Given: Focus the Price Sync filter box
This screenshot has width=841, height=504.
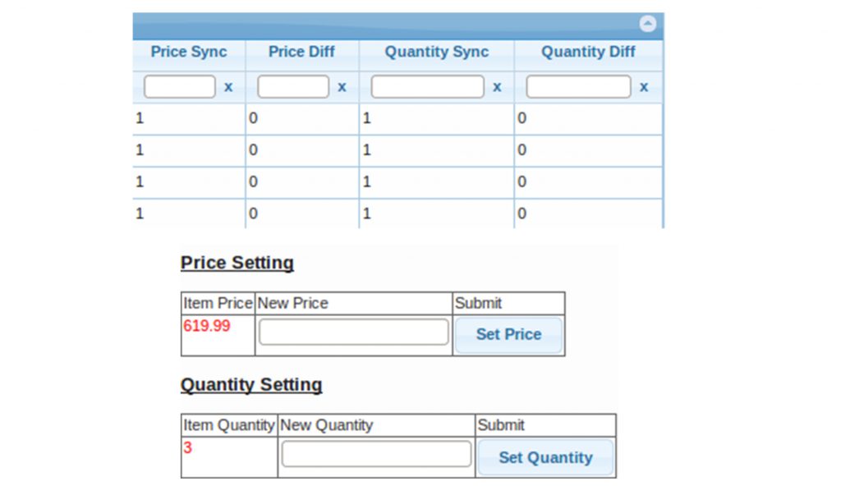Looking at the screenshot, I should pyautogui.click(x=180, y=87).
